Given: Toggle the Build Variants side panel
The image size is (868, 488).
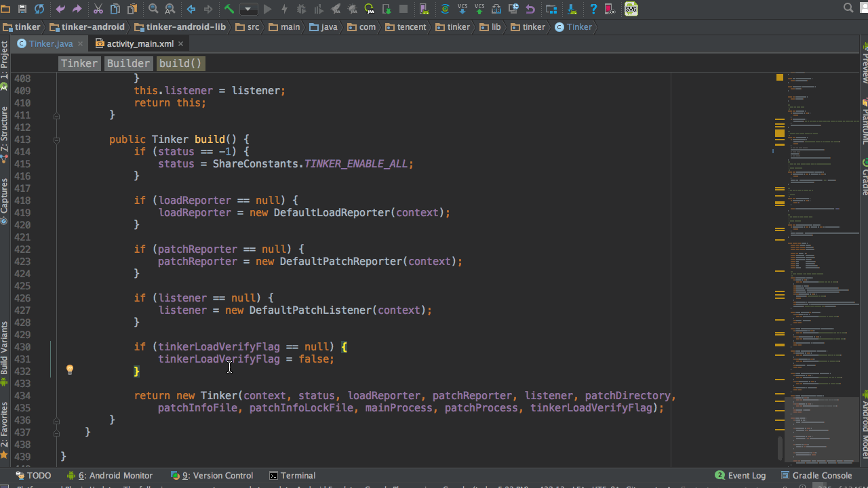Looking at the screenshot, I should [5, 349].
